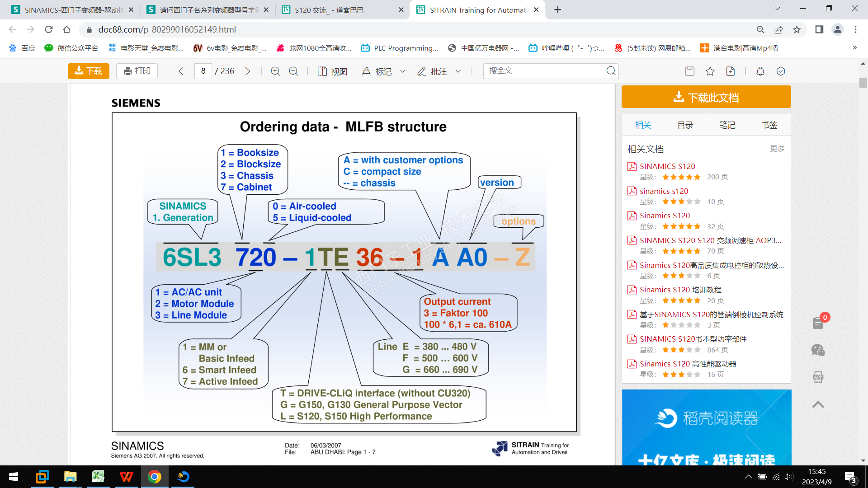Click the page number input field

point(203,71)
